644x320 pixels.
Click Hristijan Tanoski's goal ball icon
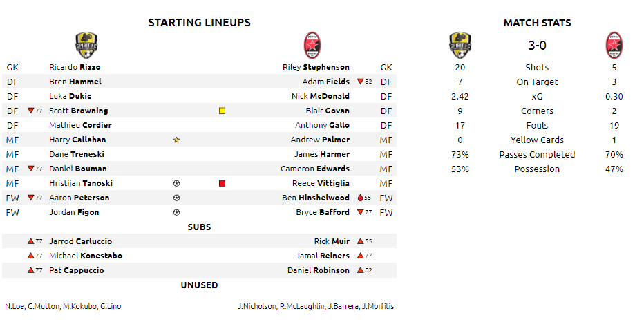177,183
